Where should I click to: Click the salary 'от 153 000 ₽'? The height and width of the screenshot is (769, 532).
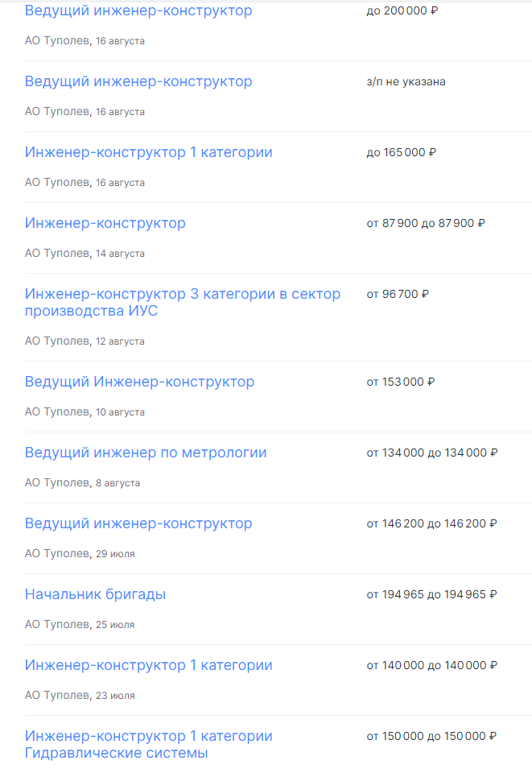pos(401,382)
